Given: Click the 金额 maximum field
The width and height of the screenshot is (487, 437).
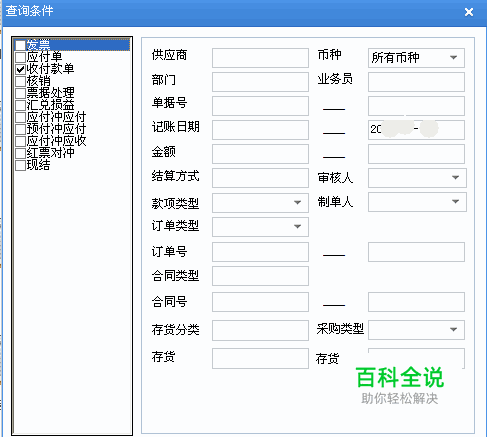Looking at the screenshot, I should 416,154.
